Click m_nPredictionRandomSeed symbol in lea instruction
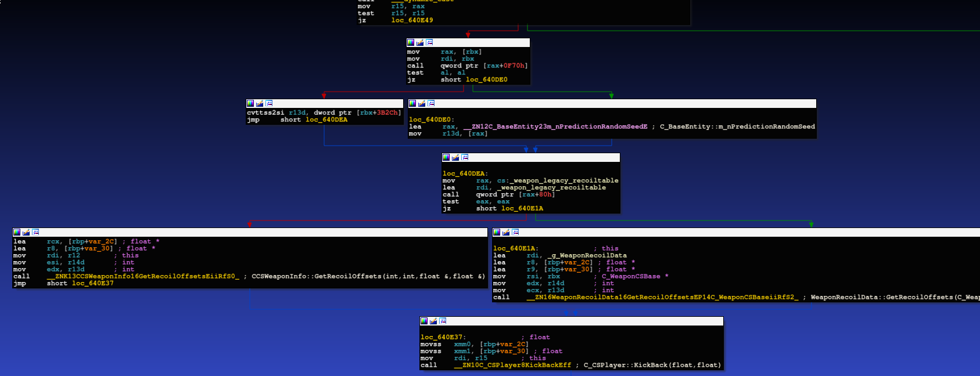 click(555, 126)
